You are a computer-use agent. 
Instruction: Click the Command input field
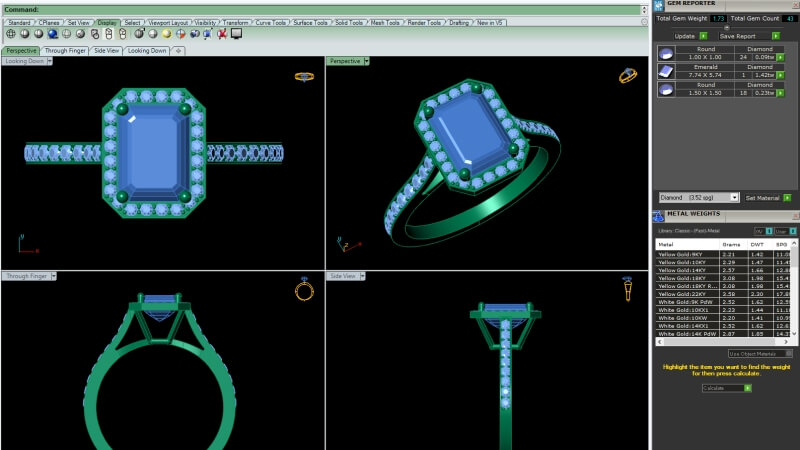[x=321, y=10]
